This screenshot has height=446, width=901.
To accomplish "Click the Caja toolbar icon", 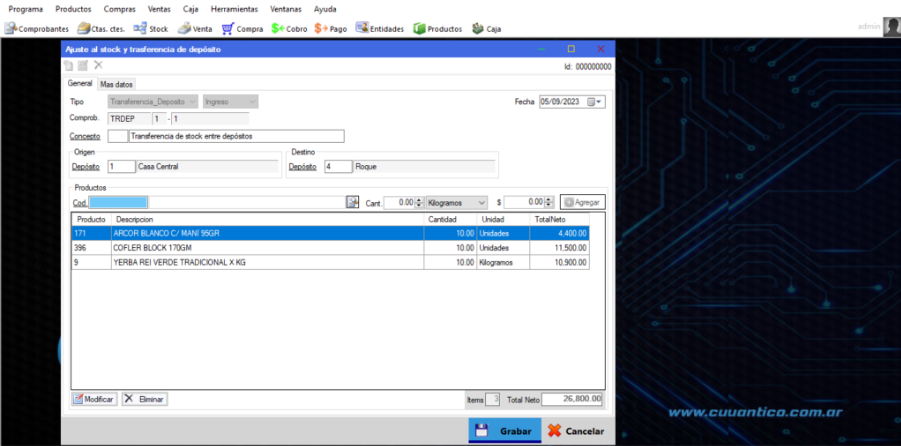I will coord(486,29).
